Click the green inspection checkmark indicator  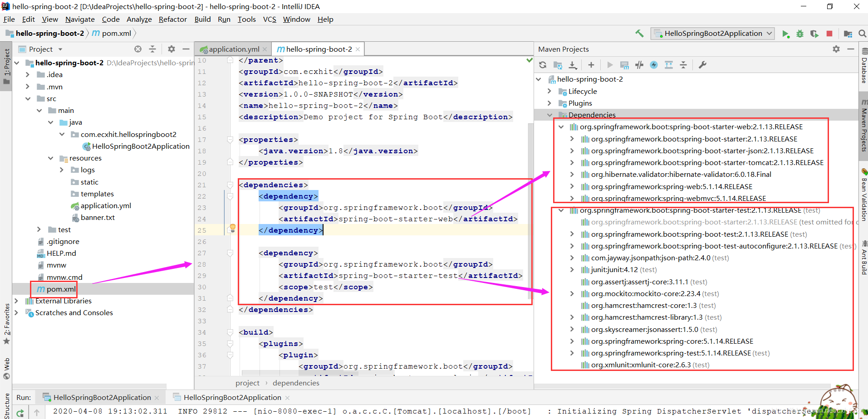point(530,60)
